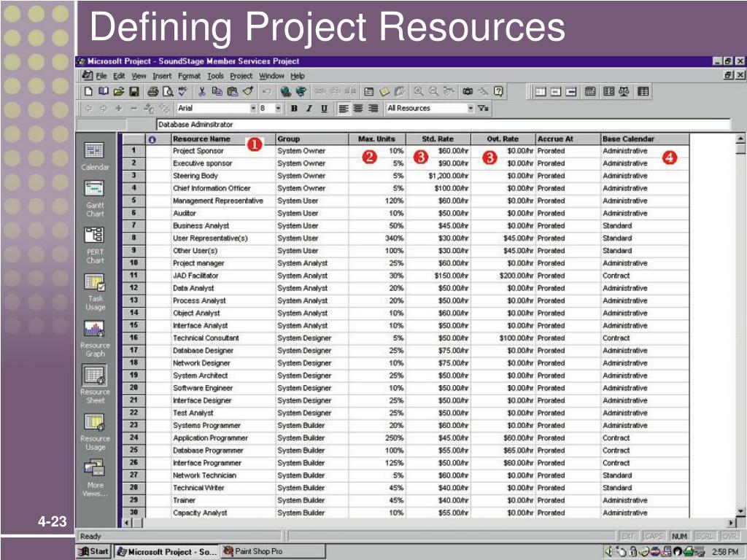Click the $1,200.00/hr Std. Rate cell
This screenshot has height=560, width=747.
point(438,176)
